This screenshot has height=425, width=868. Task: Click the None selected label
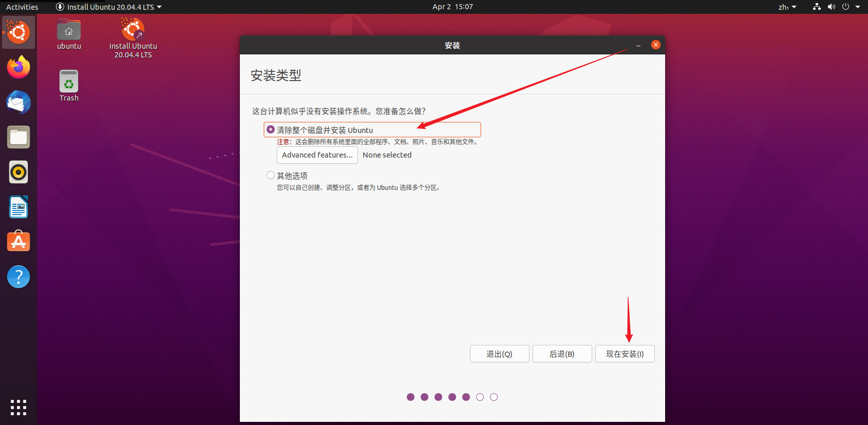click(x=387, y=155)
